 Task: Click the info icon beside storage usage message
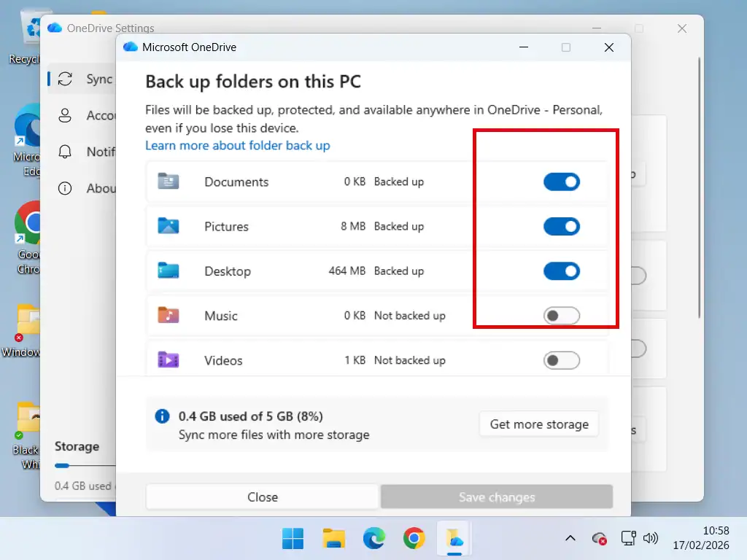pyautogui.click(x=161, y=416)
